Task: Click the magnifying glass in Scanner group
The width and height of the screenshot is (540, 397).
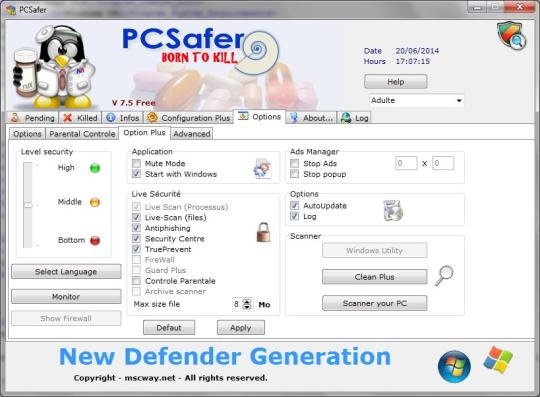Action: point(444,275)
